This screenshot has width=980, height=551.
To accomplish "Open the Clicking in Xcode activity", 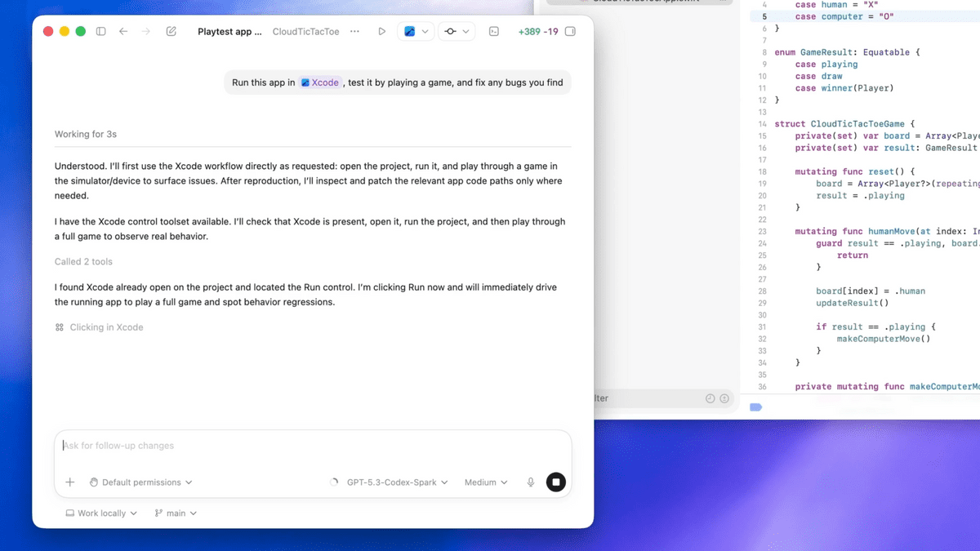I will coord(99,327).
